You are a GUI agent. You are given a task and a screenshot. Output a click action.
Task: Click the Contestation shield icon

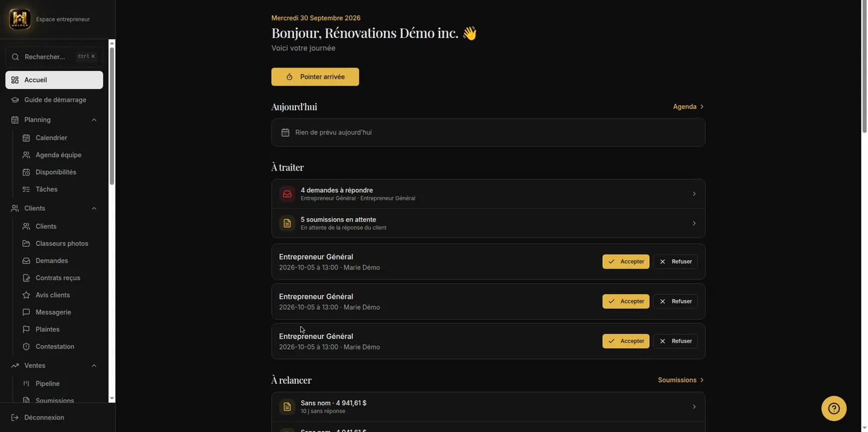pyautogui.click(x=26, y=346)
